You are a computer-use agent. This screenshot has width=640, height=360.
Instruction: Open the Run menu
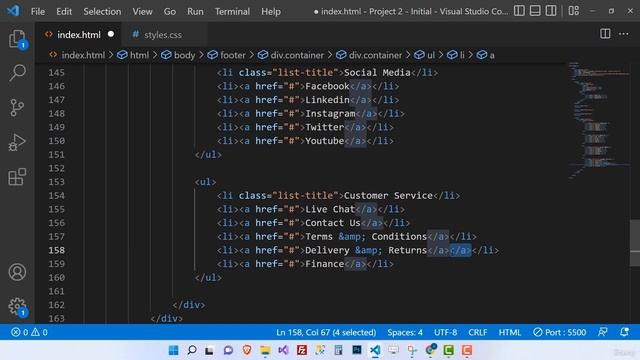pyautogui.click(x=195, y=11)
